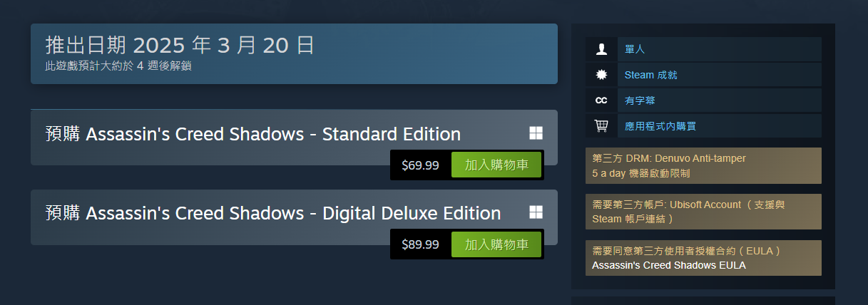Click the in-app purchases cart icon
This screenshot has width=868, height=305.
[601, 126]
